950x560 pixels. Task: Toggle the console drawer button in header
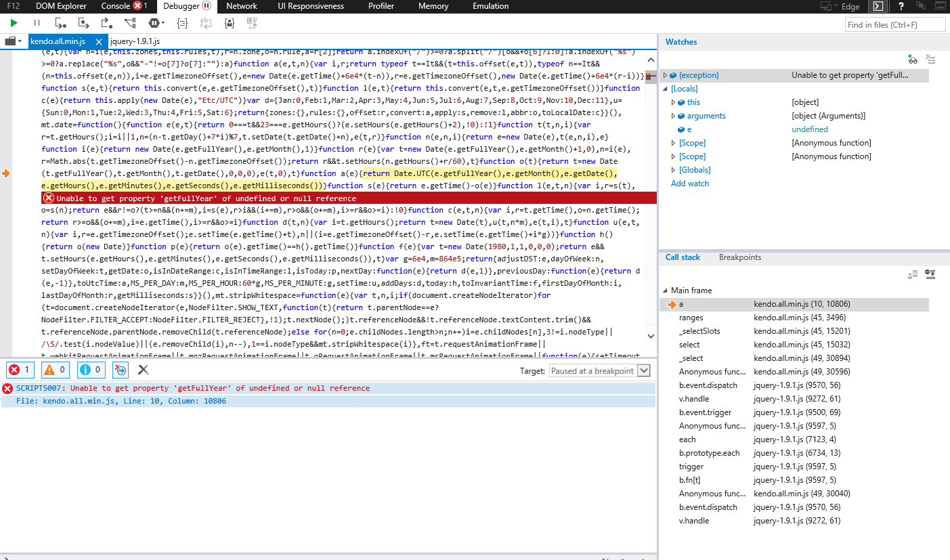878,7
